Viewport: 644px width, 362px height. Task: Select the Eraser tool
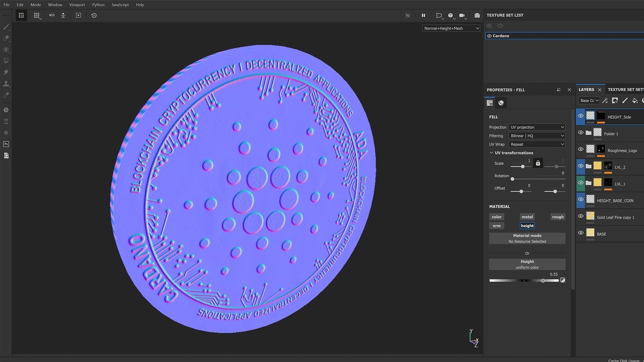[6, 38]
